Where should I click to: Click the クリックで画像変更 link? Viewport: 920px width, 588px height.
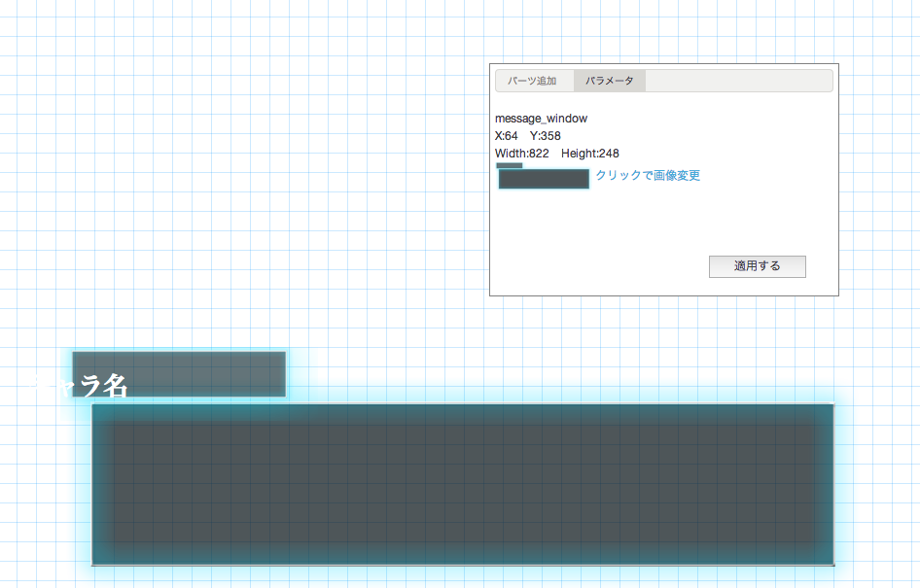[648, 176]
